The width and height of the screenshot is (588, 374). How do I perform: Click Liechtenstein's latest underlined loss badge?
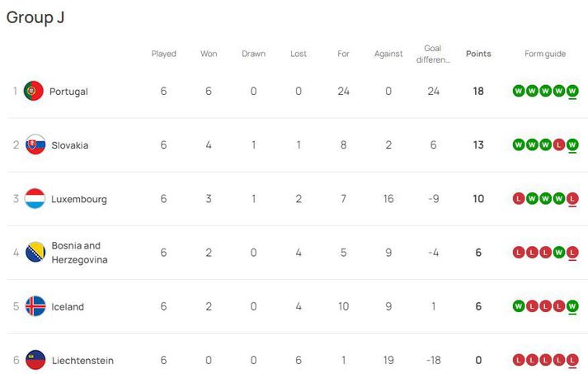point(572,360)
